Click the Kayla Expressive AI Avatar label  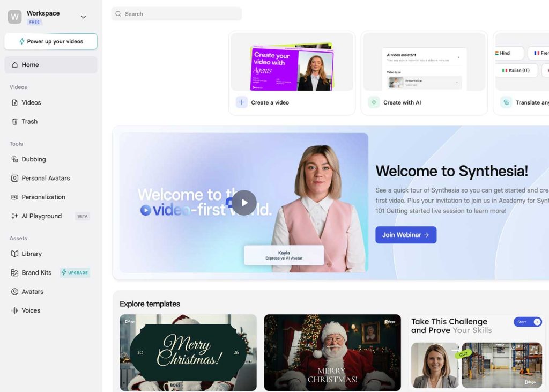[x=284, y=255]
